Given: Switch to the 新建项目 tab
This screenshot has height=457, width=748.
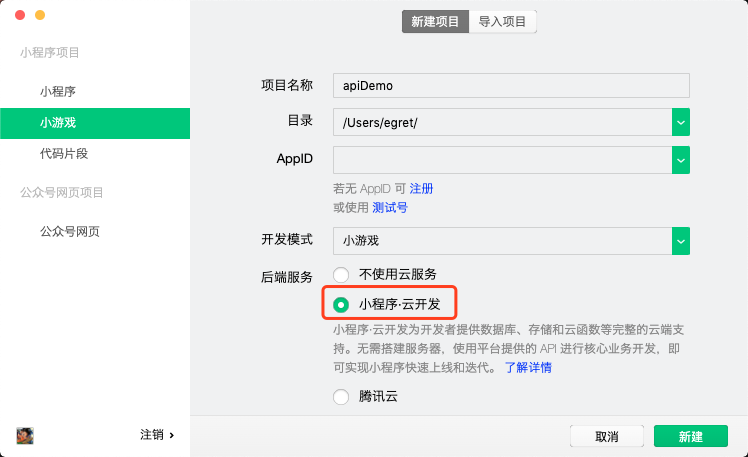Looking at the screenshot, I should [435, 21].
